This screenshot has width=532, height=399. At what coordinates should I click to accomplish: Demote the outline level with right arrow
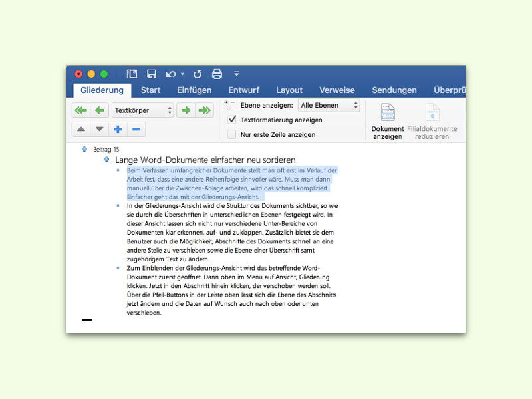pyautogui.click(x=186, y=110)
